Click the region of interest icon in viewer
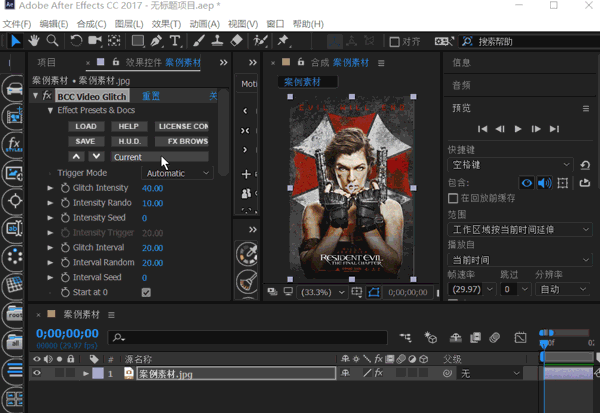Image resolution: width=600 pixels, height=413 pixels. tap(357, 292)
